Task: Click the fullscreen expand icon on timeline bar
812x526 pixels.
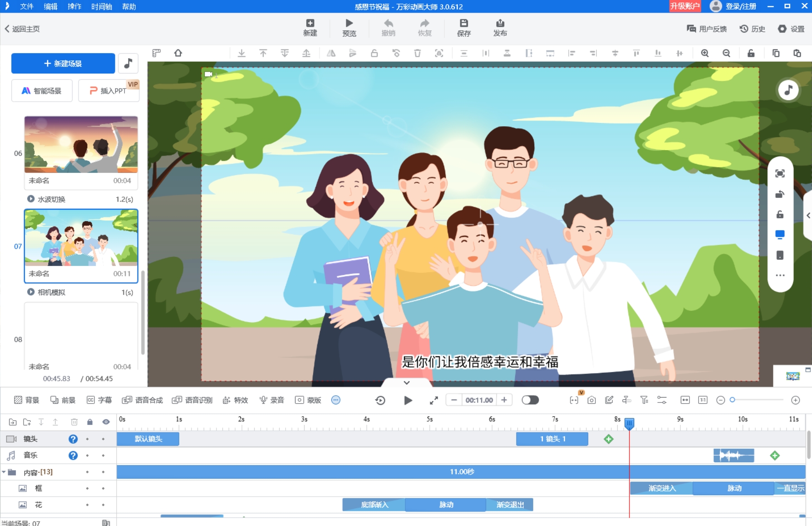Action: click(434, 400)
